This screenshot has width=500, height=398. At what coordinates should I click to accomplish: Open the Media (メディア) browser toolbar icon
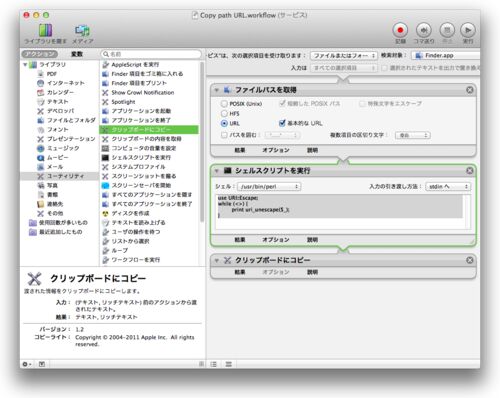pyautogui.click(x=82, y=31)
